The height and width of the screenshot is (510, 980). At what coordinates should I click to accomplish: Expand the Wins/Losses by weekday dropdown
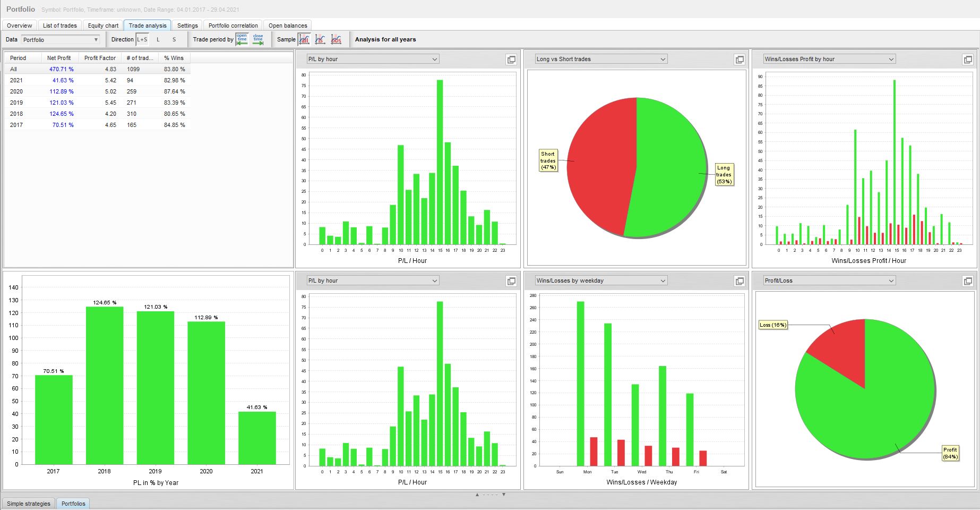601,280
